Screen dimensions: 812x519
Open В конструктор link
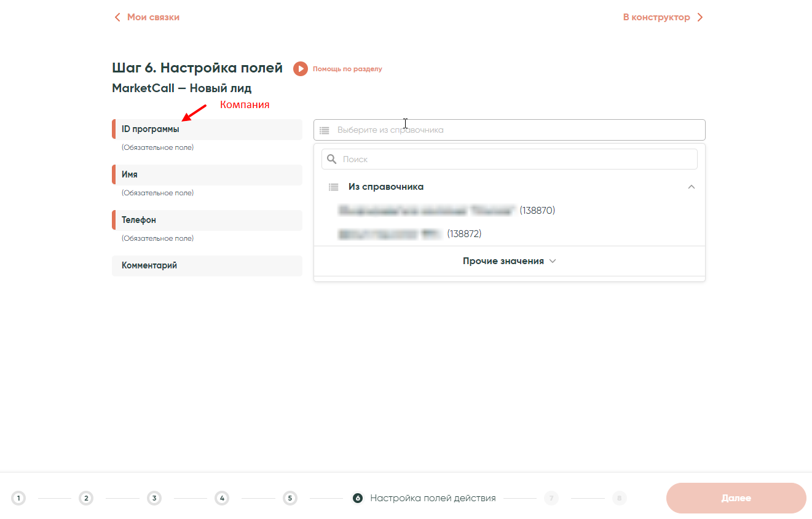[x=656, y=17]
